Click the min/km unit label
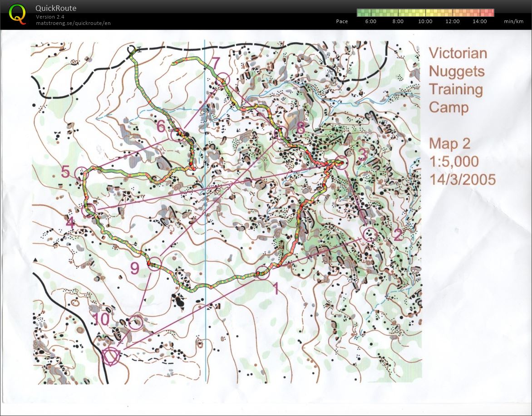Image resolution: width=532 pixels, height=416 pixels. pyautogui.click(x=513, y=21)
